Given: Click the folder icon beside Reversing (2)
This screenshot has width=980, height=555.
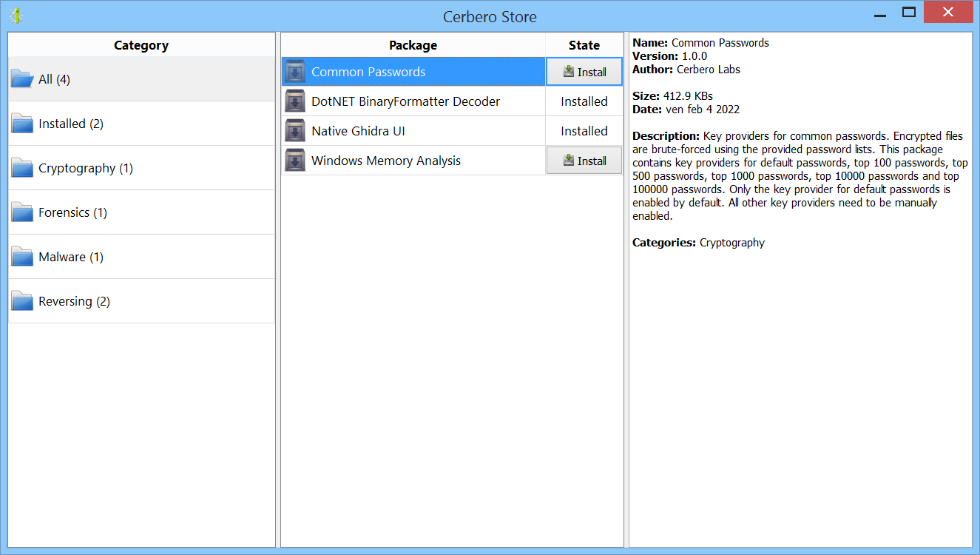Looking at the screenshot, I should [x=22, y=301].
